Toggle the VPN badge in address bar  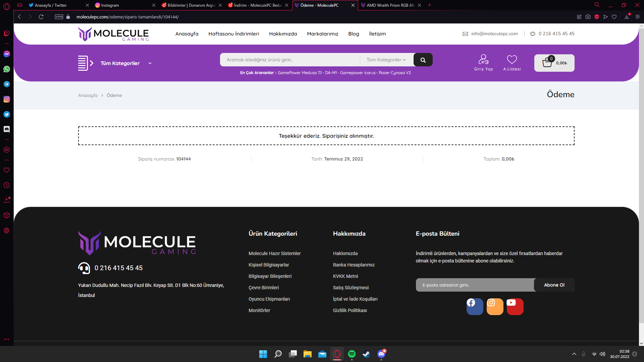point(59,17)
